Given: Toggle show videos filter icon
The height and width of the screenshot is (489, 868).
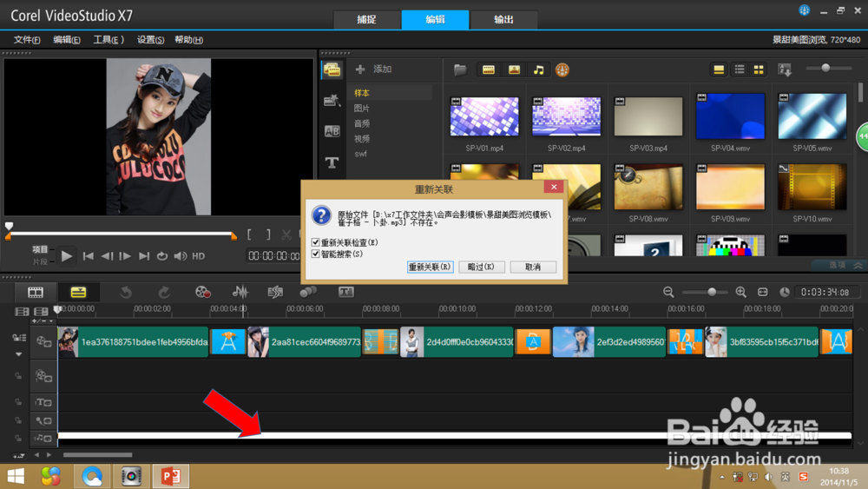Looking at the screenshot, I should click(488, 69).
